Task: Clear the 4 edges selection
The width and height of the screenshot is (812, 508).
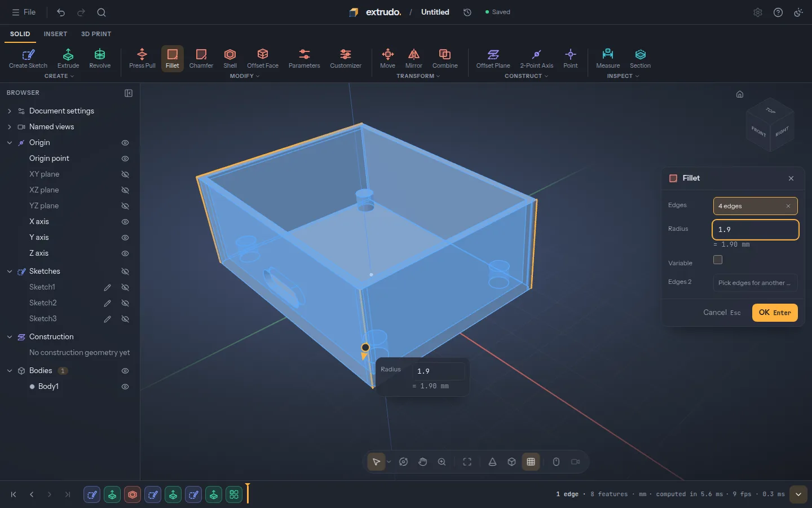Action: pyautogui.click(x=788, y=206)
